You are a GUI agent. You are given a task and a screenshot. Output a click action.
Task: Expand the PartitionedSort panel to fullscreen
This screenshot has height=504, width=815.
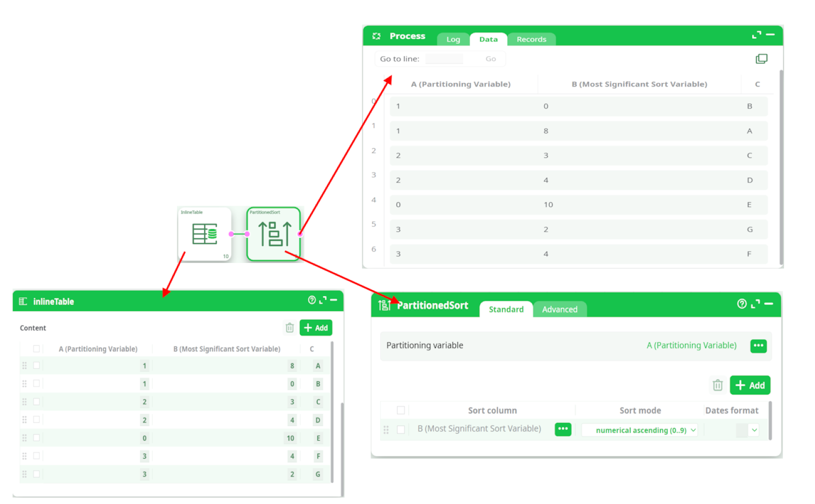755,303
